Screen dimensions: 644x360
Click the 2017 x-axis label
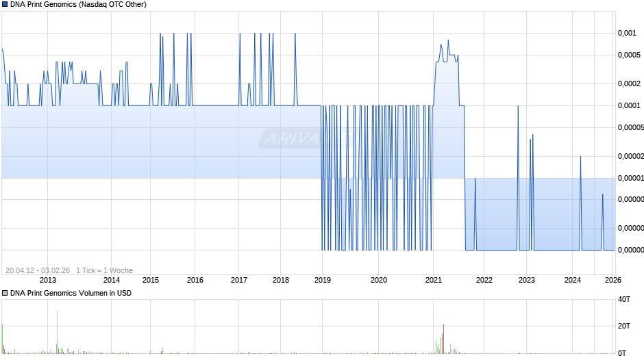click(x=239, y=280)
